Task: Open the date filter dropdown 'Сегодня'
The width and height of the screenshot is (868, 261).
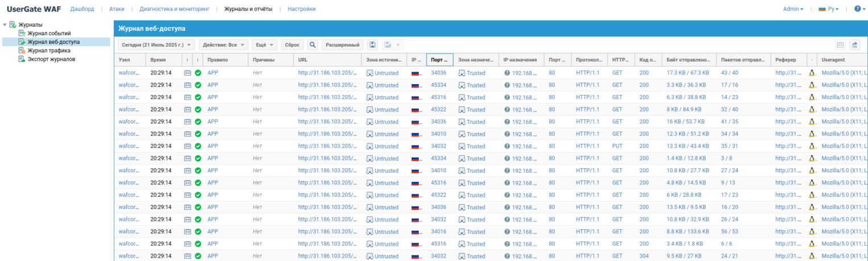Action: point(156,45)
